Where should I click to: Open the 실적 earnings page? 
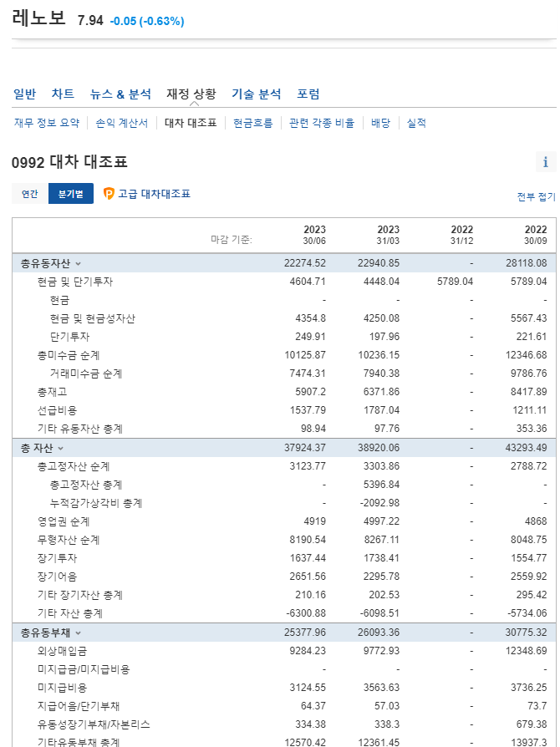[x=416, y=123]
